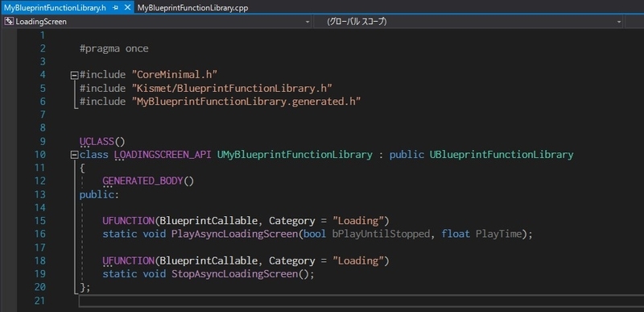Screen dimensions: 644x312
Task: Collapse the class definition on line 10
Action: (74, 155)
